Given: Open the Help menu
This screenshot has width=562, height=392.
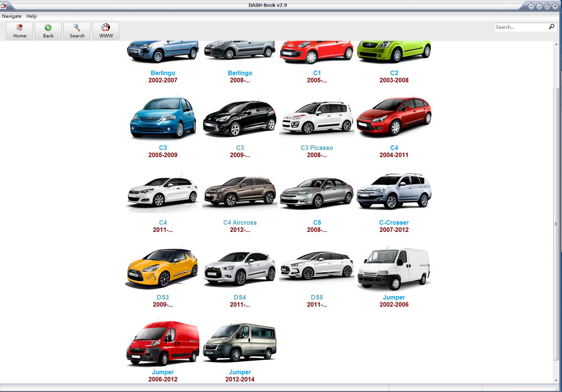Looking at the screenshot, I should tap(31, 16).
